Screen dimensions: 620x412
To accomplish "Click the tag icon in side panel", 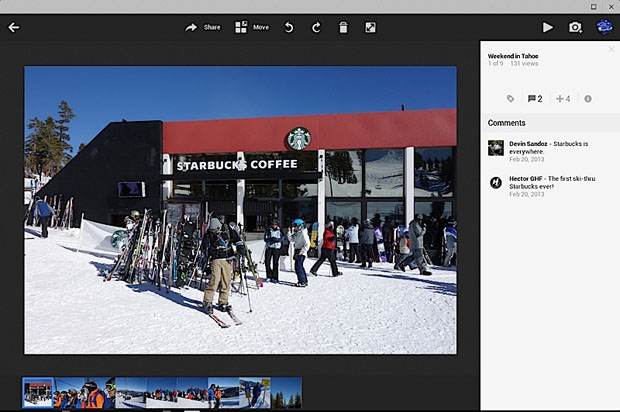I will click(x=510, y=98).
